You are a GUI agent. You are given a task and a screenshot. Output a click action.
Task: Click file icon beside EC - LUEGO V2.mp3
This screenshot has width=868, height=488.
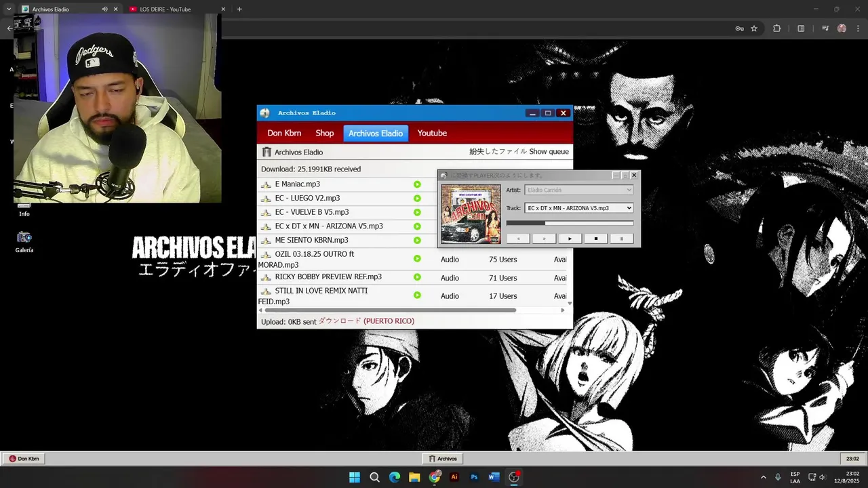266,199
